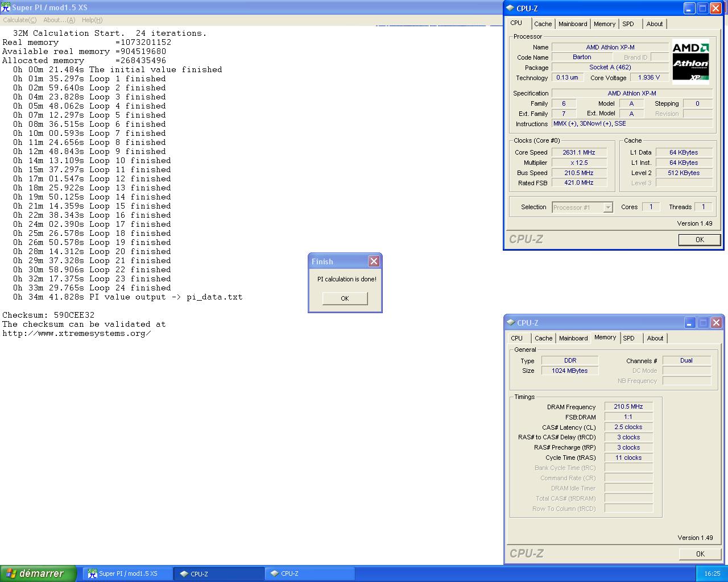Click the Bus Speed 210.5 MHz field

[x=579, y=173]
